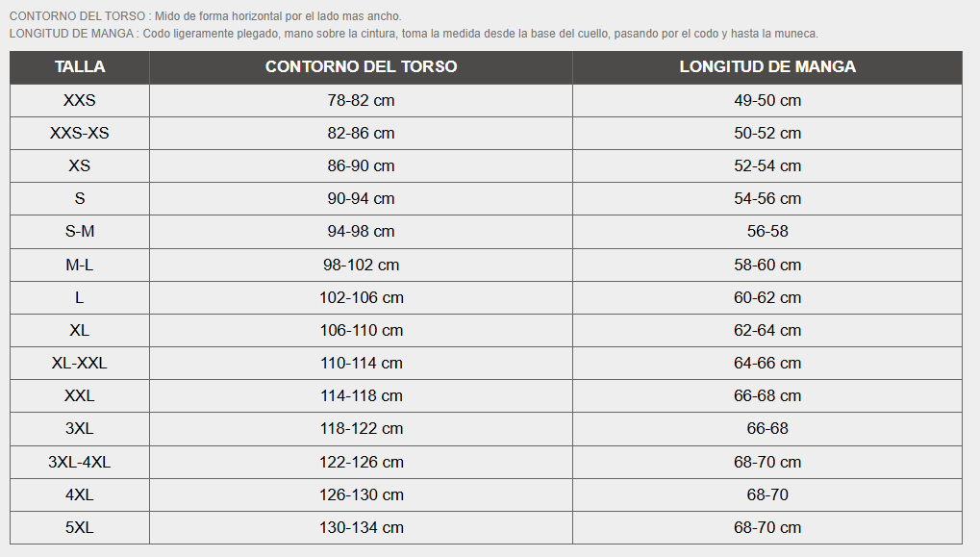Click the LONGITUD DE MANGA header
Viewport: 980px width, 557px height.
click(x=767, y=67)
